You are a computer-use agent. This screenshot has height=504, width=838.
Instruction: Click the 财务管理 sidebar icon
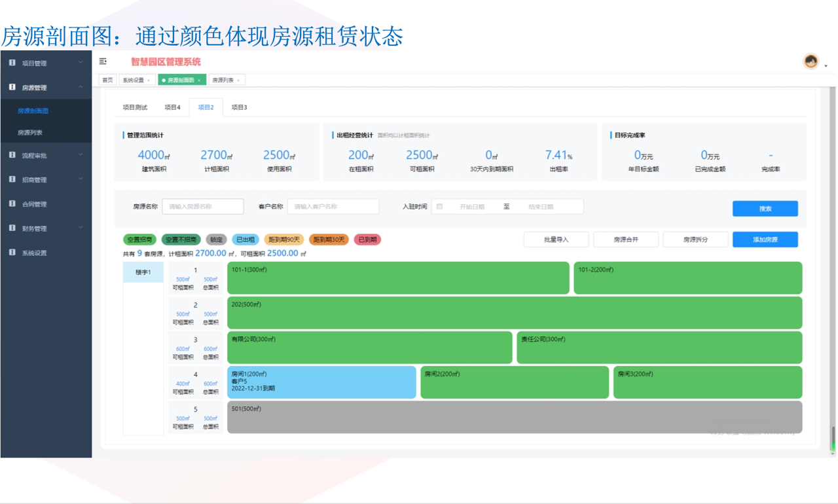tap(12, 228)
